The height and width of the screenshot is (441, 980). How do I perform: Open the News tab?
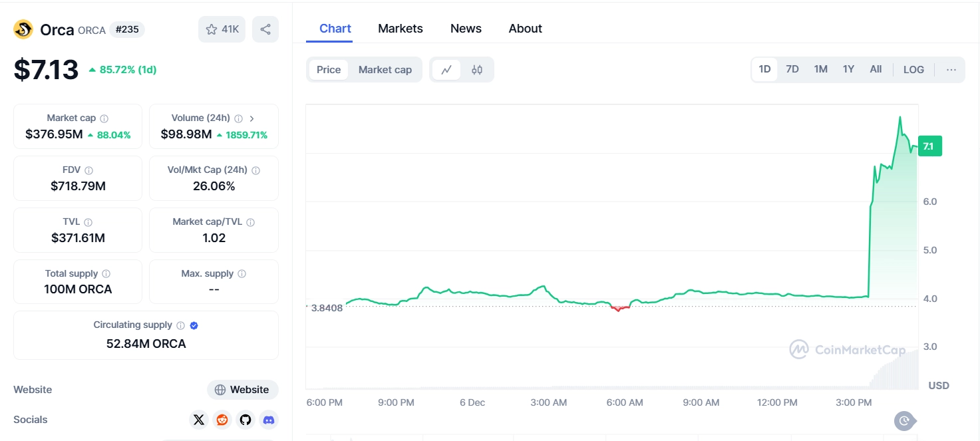click(465, 28)
